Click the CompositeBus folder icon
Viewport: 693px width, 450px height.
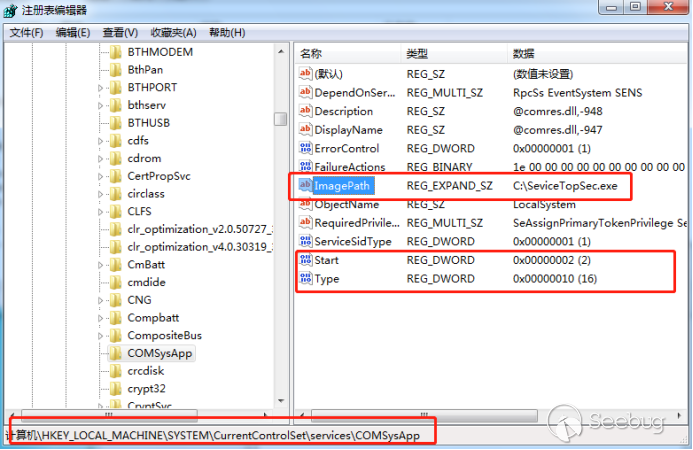pos(116,335)
